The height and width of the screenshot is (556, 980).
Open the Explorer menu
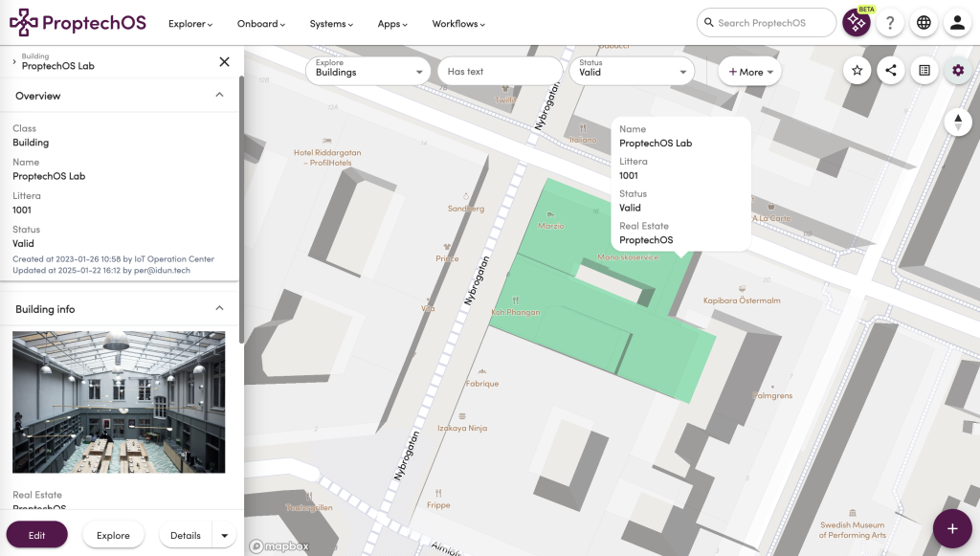click(x=190, y=24)
